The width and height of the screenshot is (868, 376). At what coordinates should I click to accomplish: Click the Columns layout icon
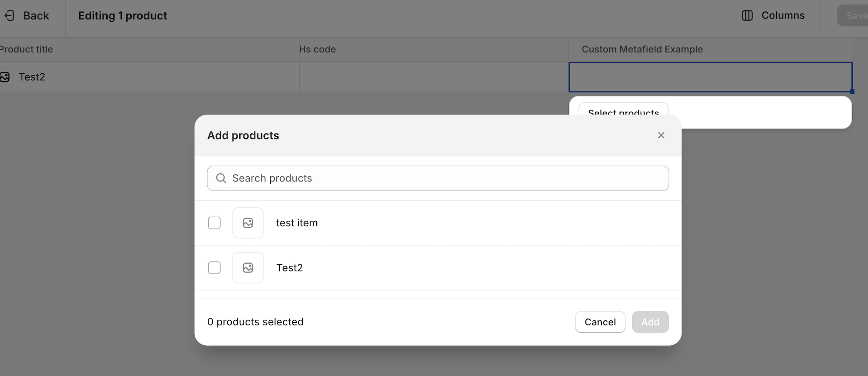[x=747, y=15]
